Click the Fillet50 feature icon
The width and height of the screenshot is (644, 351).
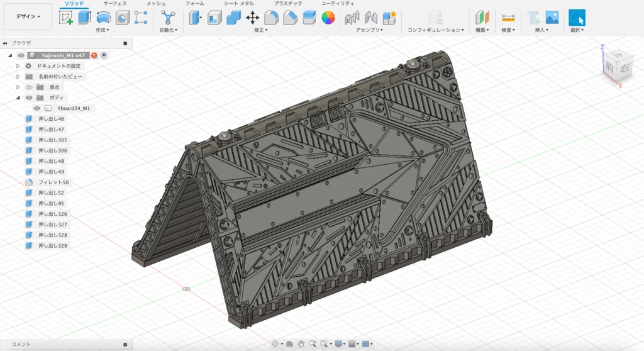point(29,182)
